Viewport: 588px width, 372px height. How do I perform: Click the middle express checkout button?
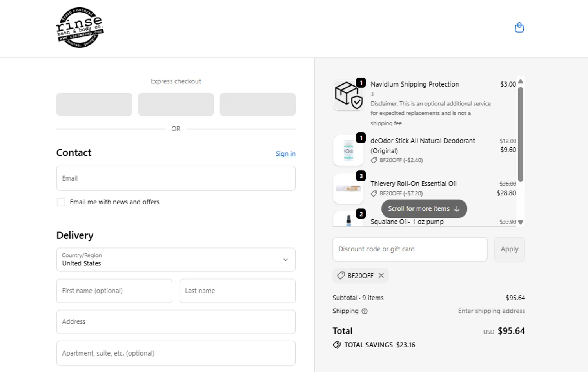point(176,104)
